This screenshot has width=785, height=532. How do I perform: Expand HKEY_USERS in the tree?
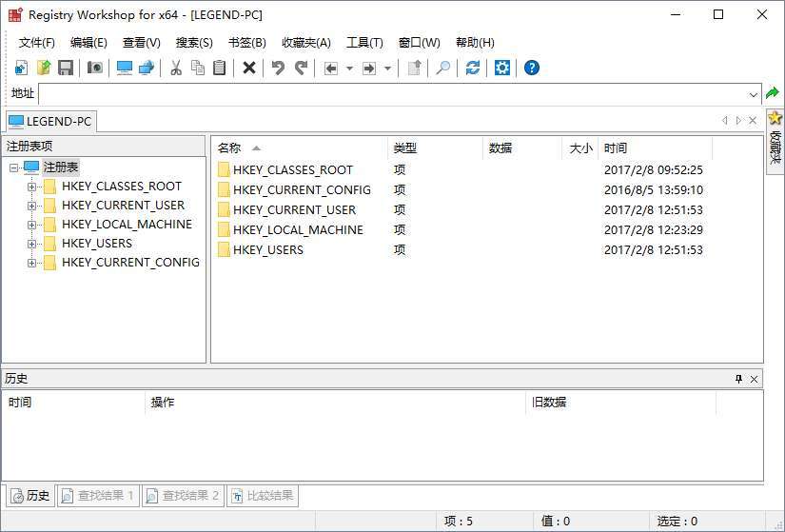[x=31, y=244]
